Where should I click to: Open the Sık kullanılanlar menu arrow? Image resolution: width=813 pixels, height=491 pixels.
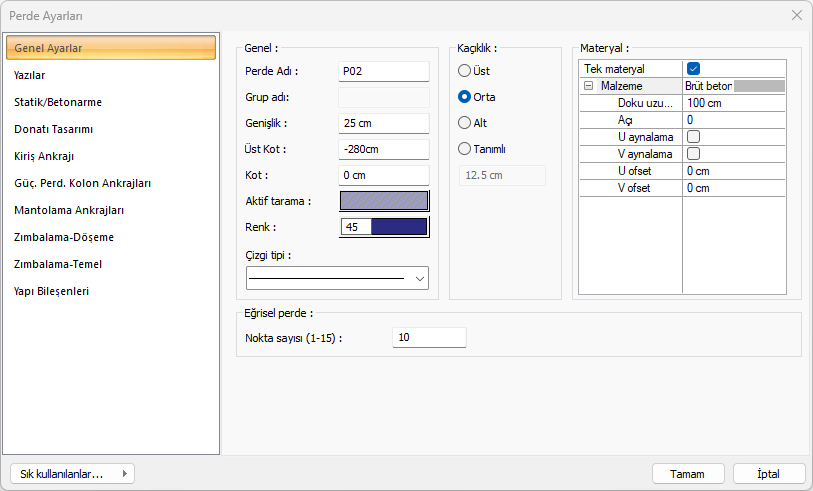point(124,474)
